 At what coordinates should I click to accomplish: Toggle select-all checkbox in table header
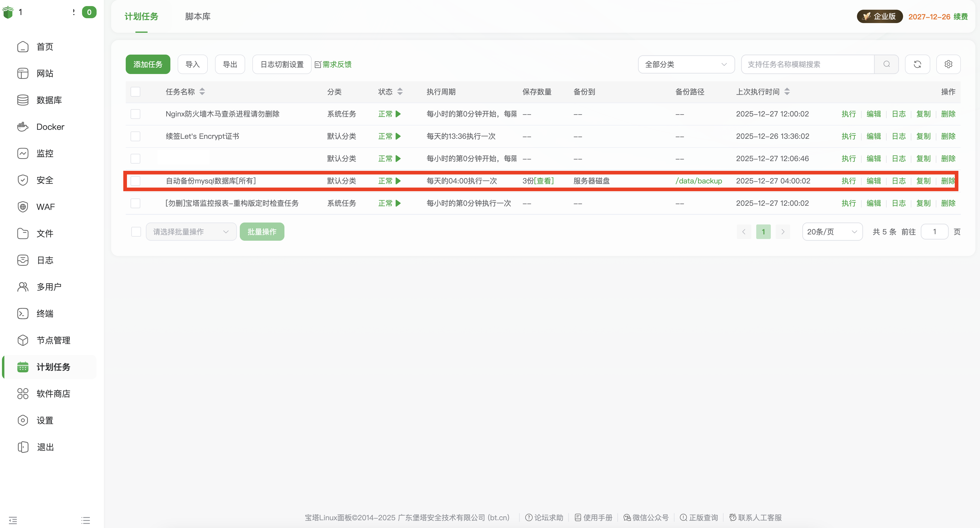[x=135, y=92]
